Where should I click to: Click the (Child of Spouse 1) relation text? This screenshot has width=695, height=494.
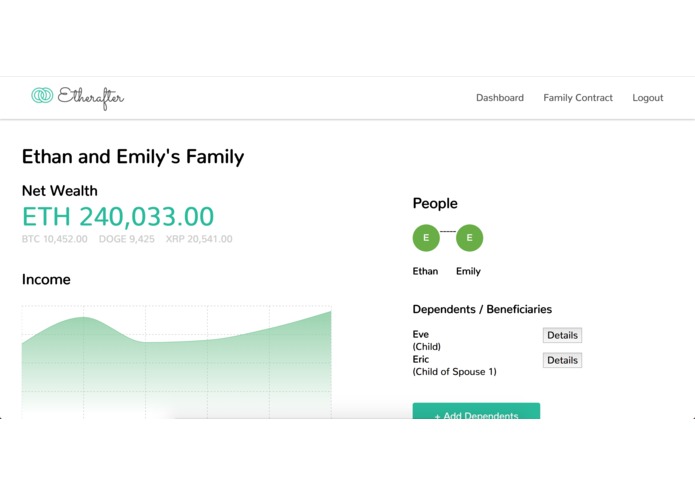[x=454, y=372]
